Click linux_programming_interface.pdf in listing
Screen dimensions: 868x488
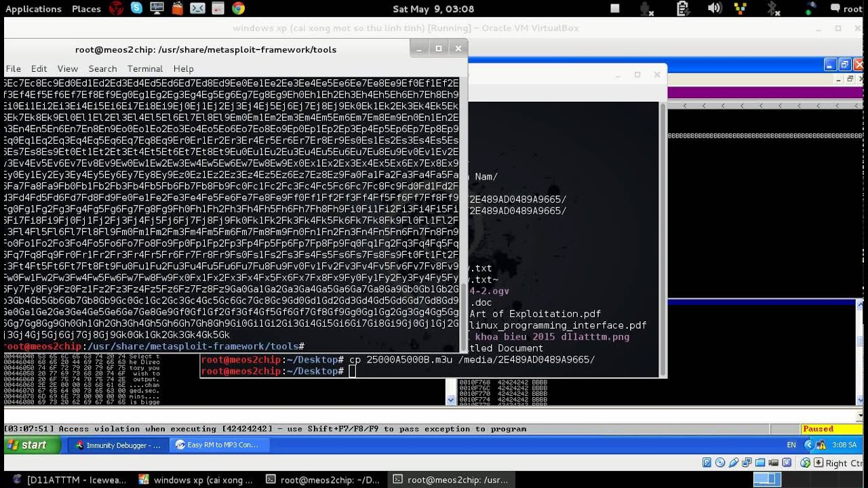[x=558, y=325]
